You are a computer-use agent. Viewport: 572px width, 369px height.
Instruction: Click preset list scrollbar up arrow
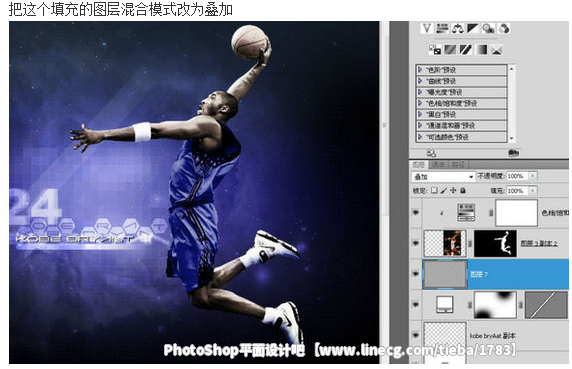click(511, 69)
